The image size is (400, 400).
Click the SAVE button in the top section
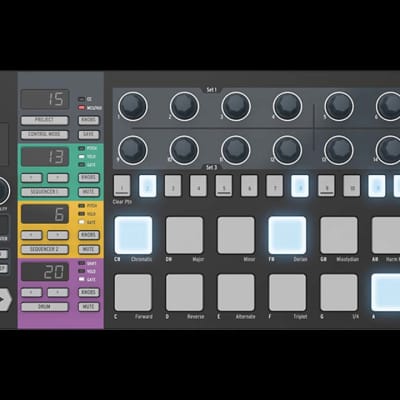click(x=89, y=134)
